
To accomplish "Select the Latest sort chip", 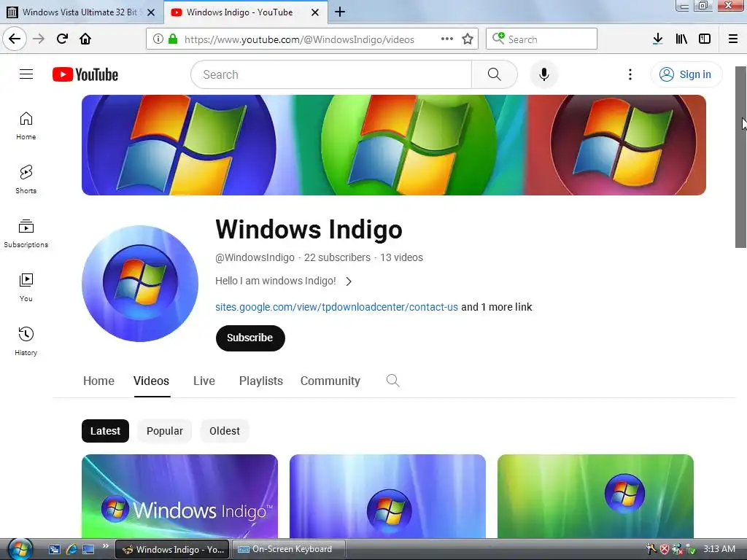I will (105, 431).
